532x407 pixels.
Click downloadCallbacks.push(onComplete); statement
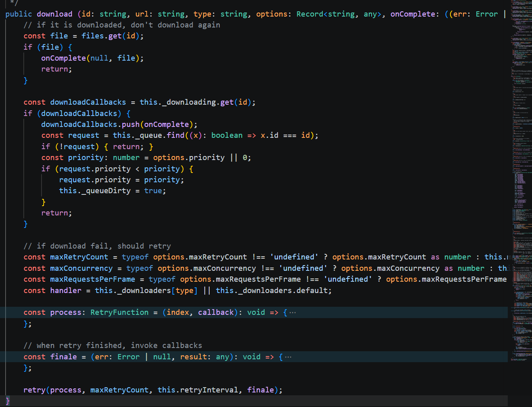[120, 124]
